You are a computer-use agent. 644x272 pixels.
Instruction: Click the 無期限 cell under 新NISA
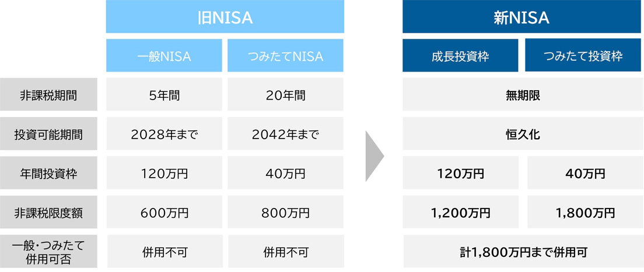point(522,96)
